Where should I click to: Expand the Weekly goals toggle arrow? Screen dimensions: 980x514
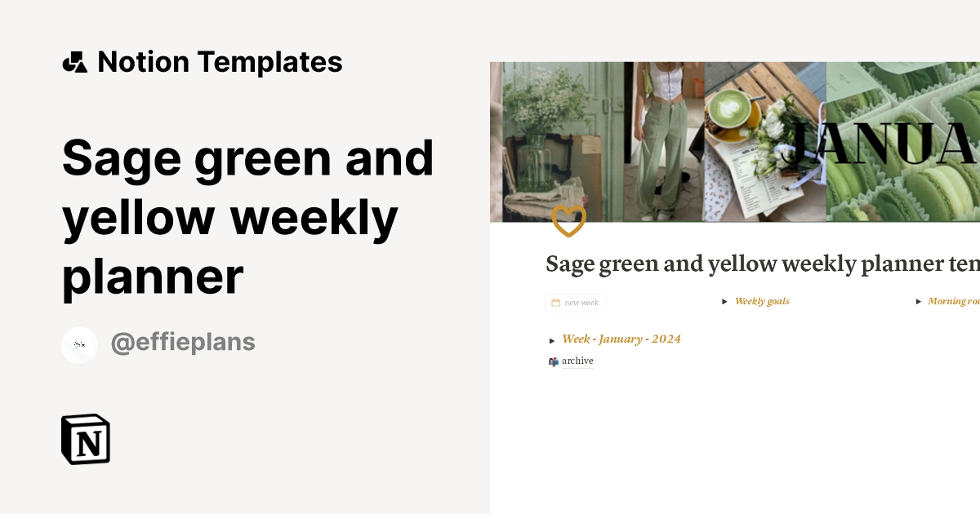(x=724, y=302)
